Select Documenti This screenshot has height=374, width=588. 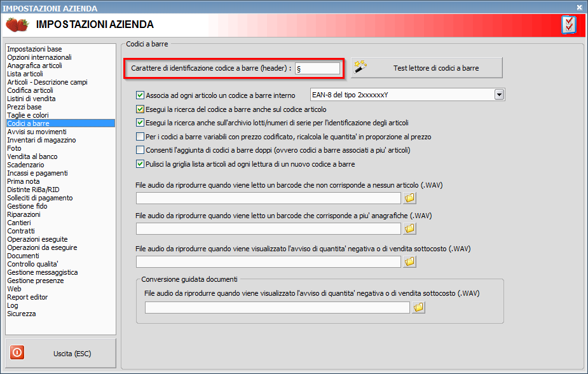coord(23,256)
